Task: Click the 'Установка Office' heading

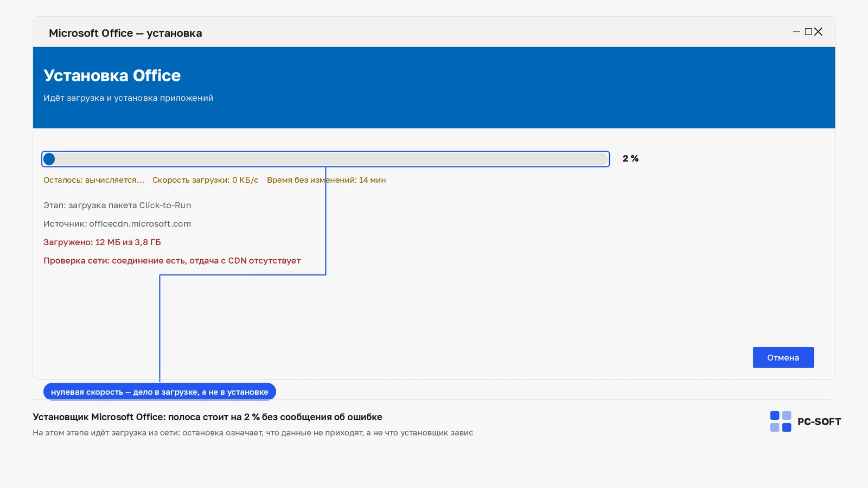Action: coord(112,75)
